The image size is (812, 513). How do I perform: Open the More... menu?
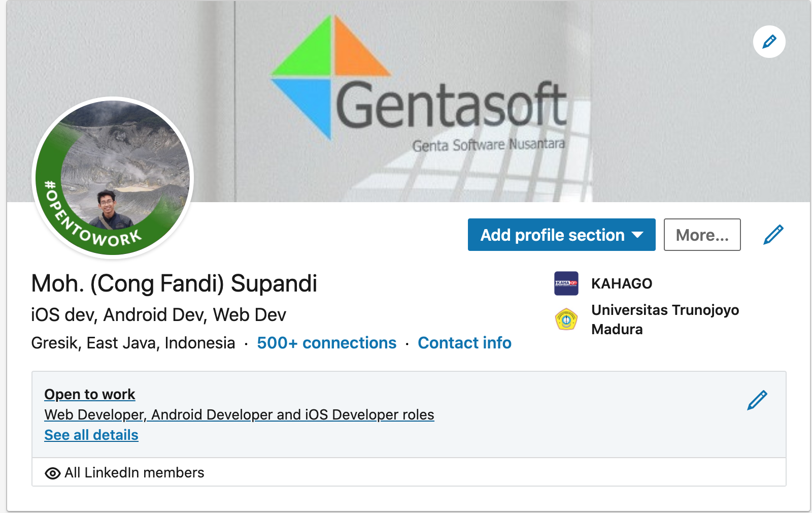click(x=702, y=235)
